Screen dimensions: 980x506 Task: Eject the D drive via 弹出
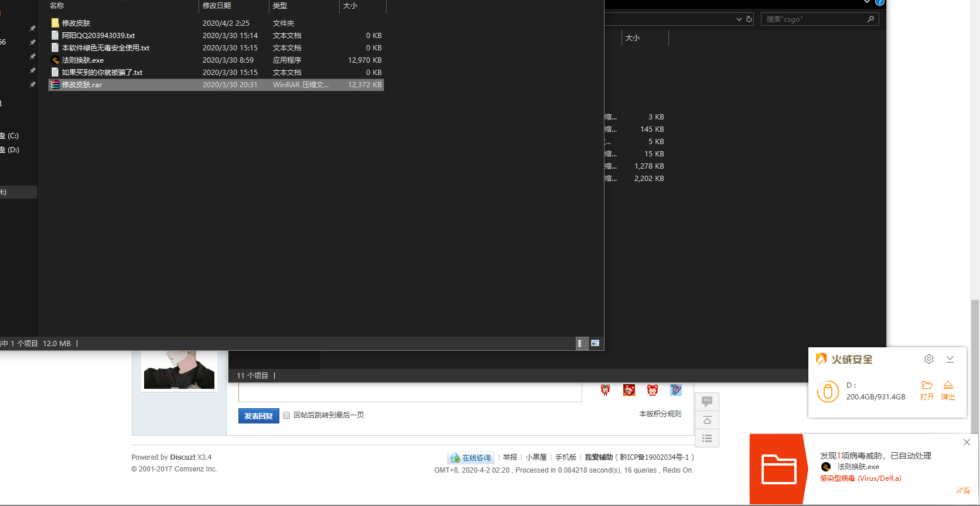click(x=948, y=390)
